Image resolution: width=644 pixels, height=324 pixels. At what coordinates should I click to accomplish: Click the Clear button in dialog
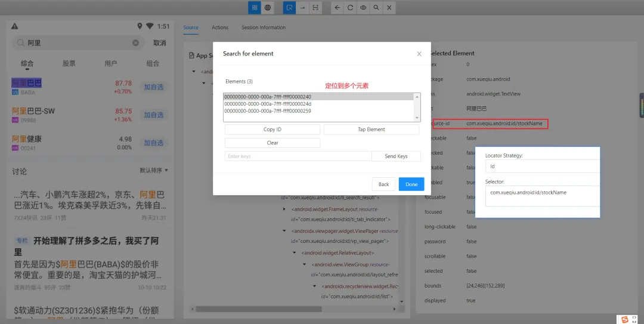click(x=273, y=143)
